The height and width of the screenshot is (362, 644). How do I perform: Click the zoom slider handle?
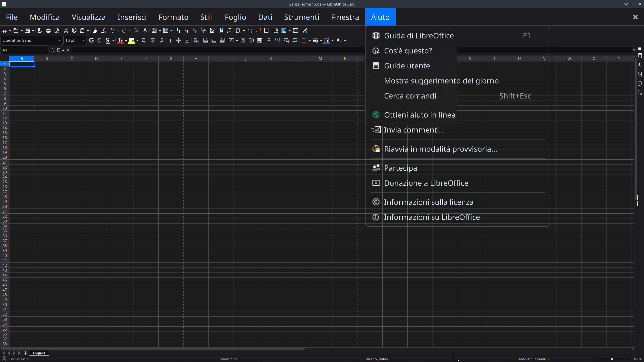pyautogui.click(x=612, y=359)
